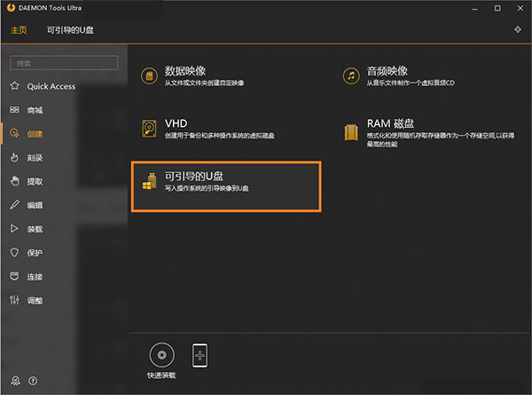Open the 装载 mount section

pyautogui.click(x=27, y=229)
